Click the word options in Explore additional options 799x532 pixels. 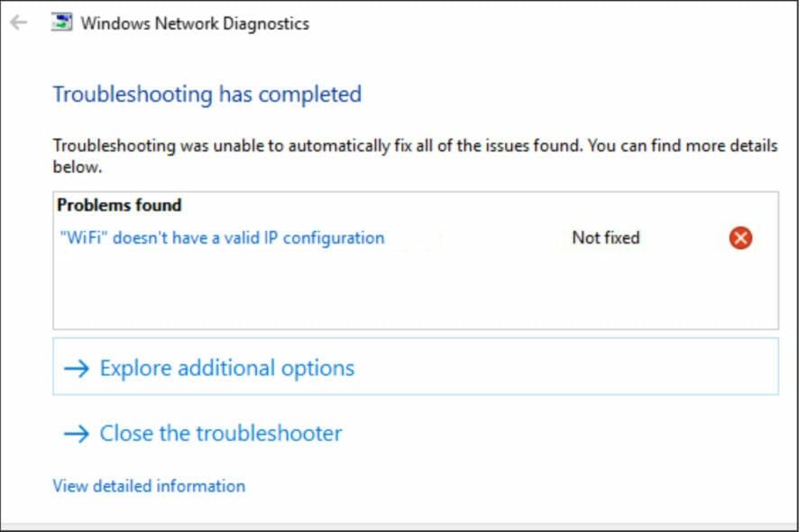317,369
